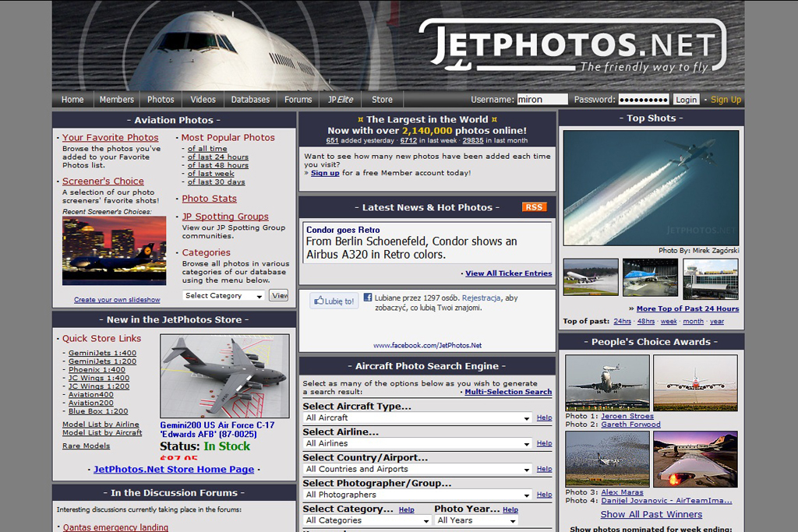Open the Rare Models link

(x=86, y=446)
